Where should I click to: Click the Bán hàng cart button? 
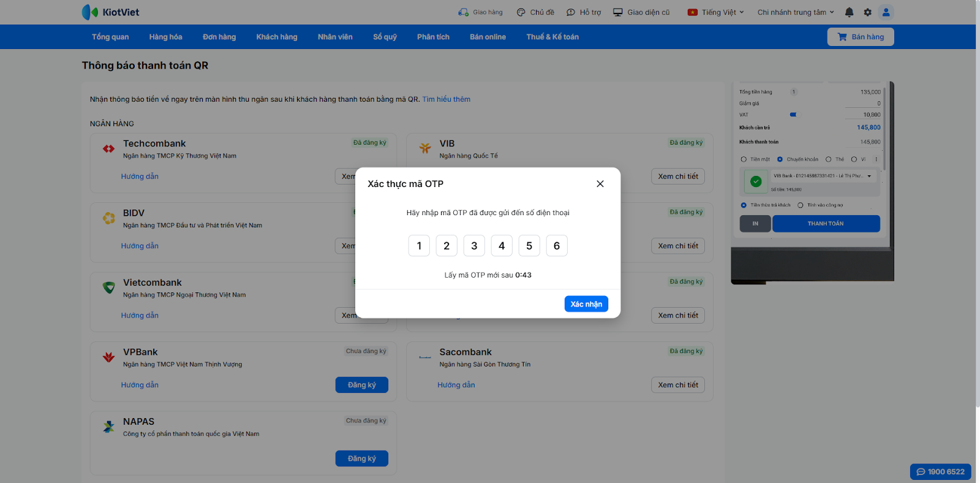point(861,37)
